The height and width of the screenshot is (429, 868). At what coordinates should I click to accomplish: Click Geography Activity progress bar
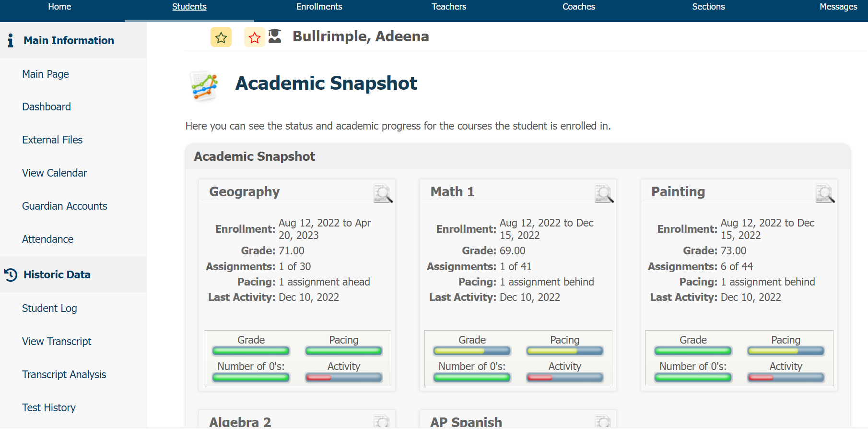coord(343,378)
